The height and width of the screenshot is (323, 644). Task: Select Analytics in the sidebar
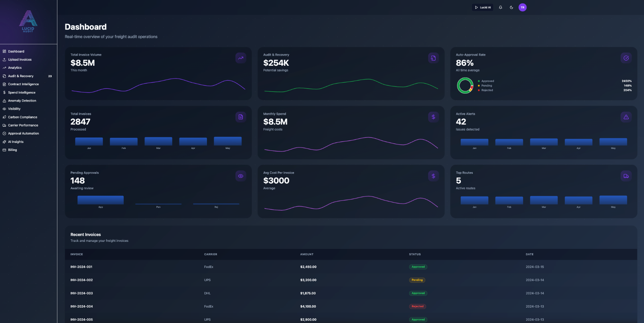(x=14, y=68)
